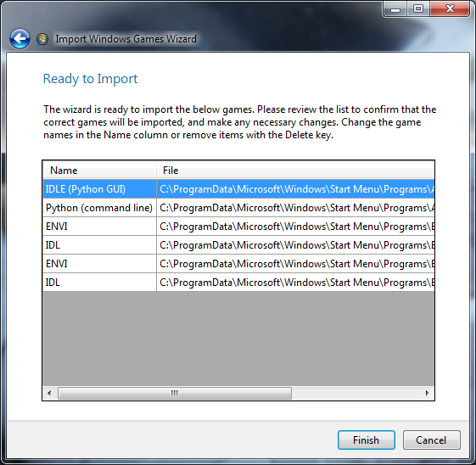Click the right scroll arrow of the list

coord(428,394)
